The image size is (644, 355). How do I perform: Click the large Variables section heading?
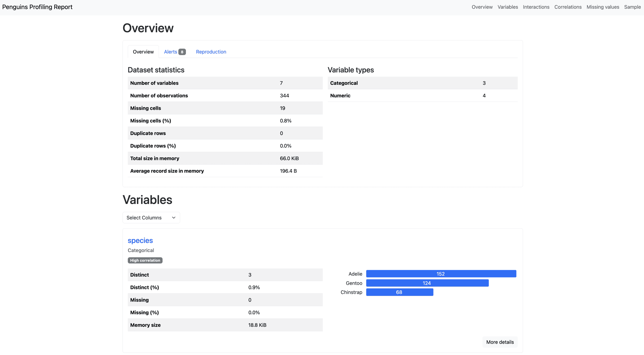(147, 200)
